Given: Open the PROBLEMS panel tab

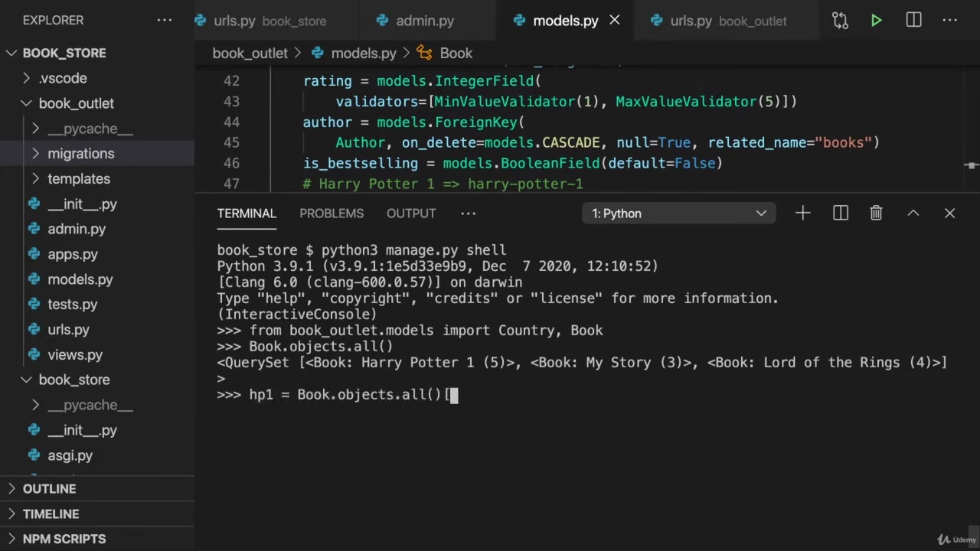Looking at the screenshot, I should pyautogui.click(x=331, y=214).
